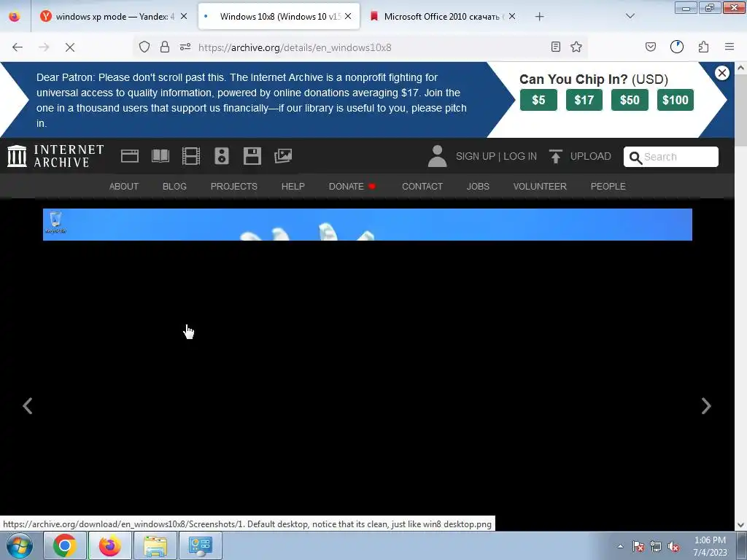
Task: Choose the $50 donation button
Action: coord(630,100)
